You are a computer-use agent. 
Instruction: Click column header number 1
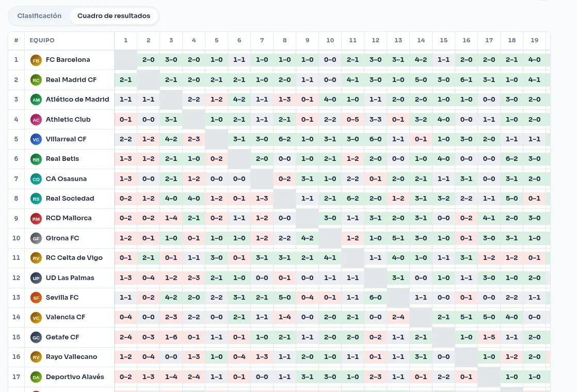(125, 40)
